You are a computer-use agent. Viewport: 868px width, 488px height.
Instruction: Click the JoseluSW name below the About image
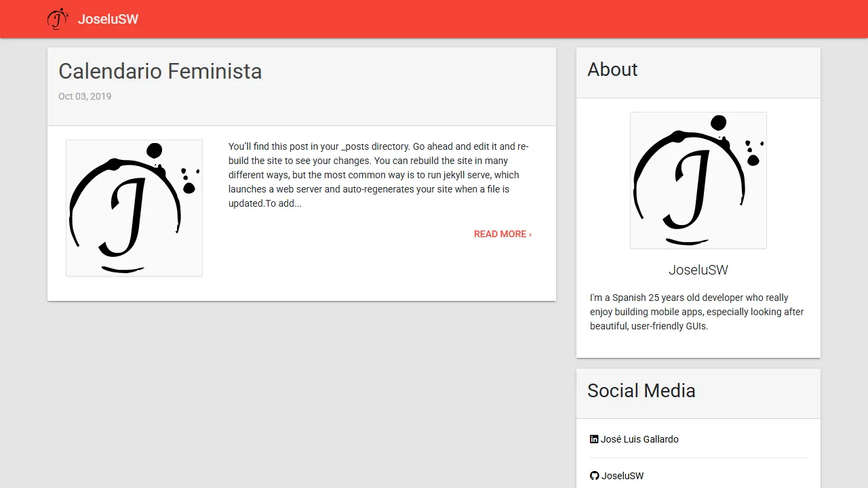tap(698, 270)
